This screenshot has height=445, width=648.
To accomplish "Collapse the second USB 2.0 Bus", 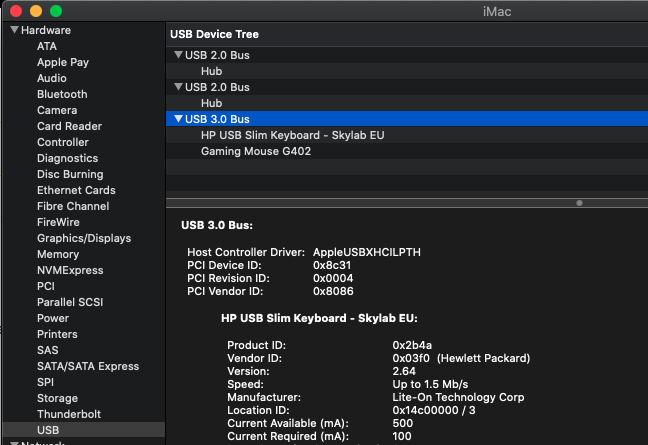I will click(178, 87).
